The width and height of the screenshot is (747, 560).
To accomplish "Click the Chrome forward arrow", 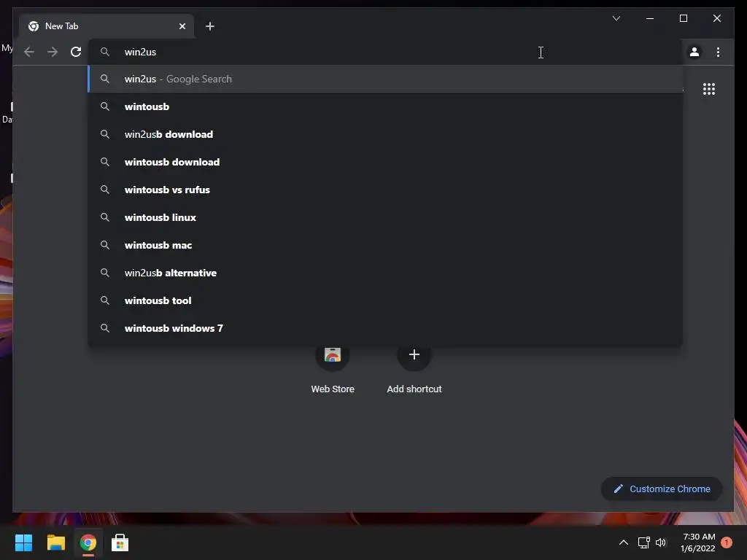I will point(53,52).
